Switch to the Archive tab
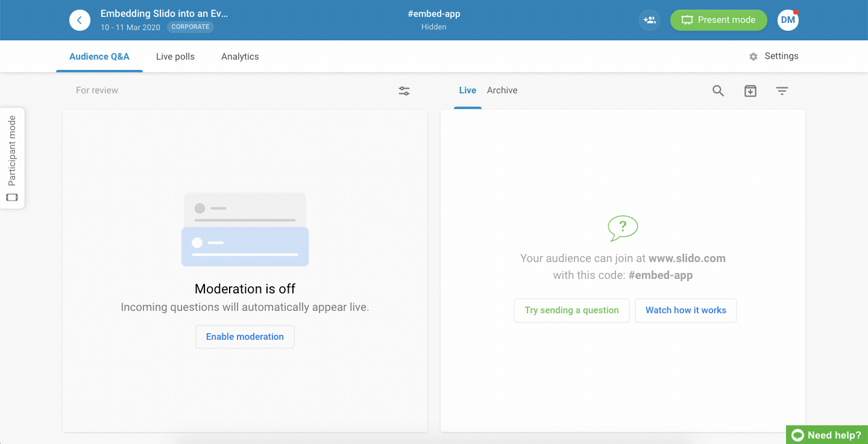 point(502,90)
